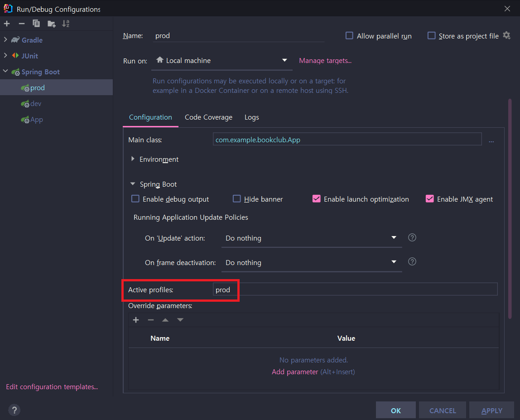
Task: Move override parameter down arrow
Action: point(180,320)
